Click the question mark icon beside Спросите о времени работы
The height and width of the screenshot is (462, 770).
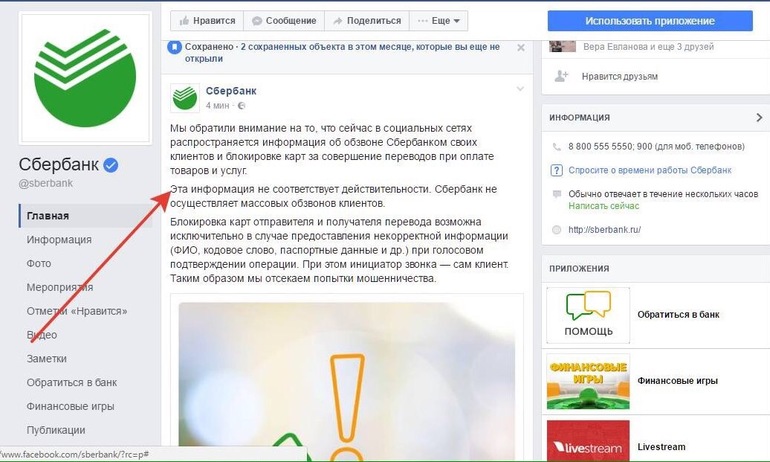pyautogui.click(x=556, y=170)
